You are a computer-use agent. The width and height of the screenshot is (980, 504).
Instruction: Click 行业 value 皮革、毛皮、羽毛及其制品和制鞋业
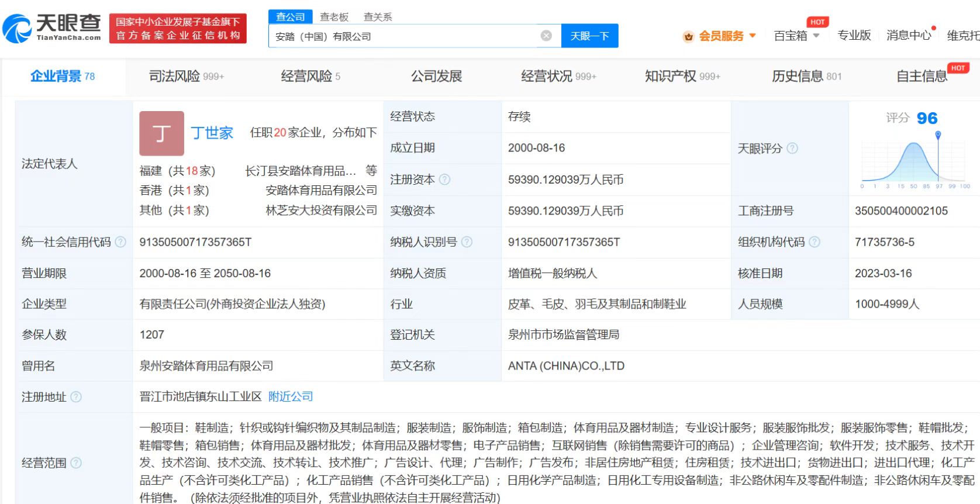[x=597, y=304]
